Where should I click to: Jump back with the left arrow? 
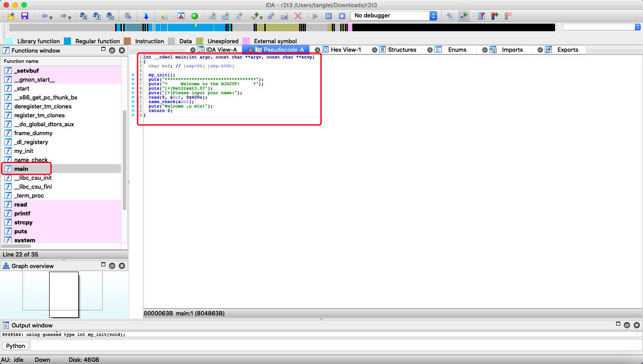(x=44, y=16)
